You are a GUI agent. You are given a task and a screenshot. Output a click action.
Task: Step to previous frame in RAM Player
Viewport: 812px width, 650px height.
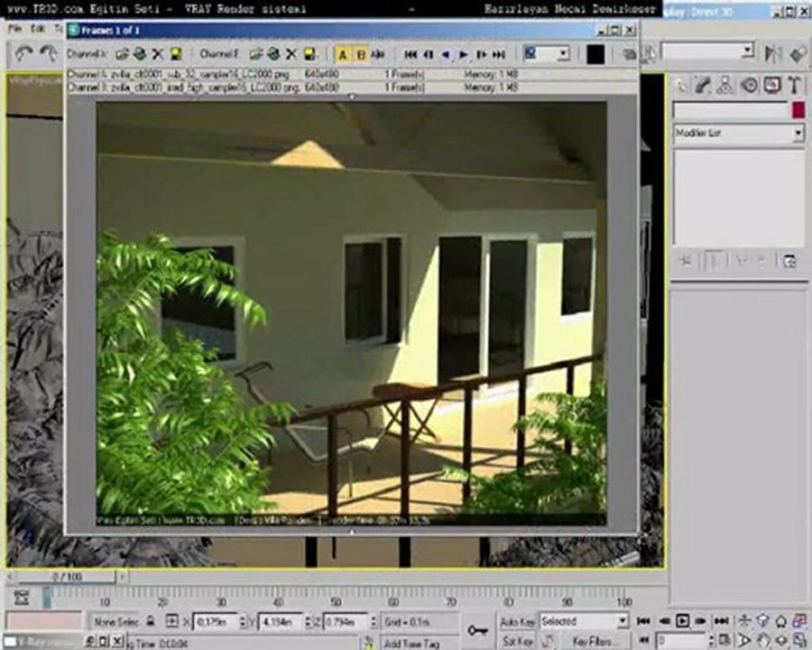click(x=429, y=54)
